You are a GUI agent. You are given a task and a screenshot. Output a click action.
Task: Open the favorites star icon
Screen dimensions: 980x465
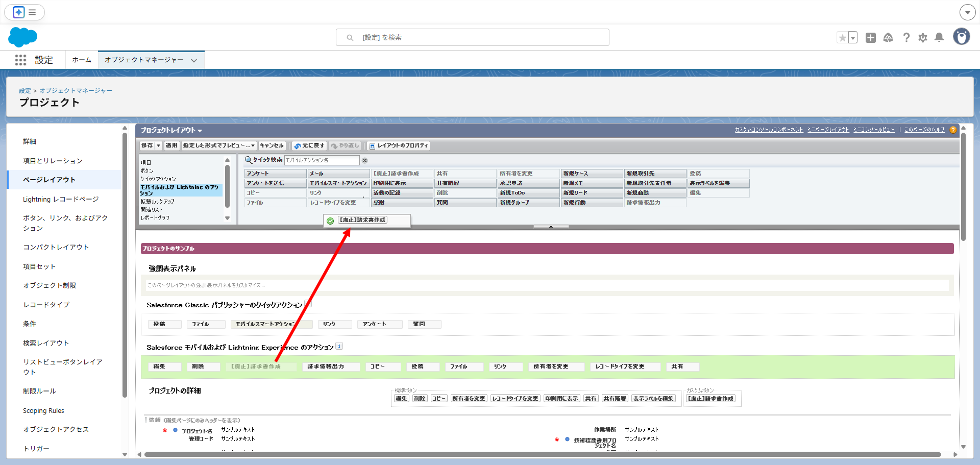842,38
